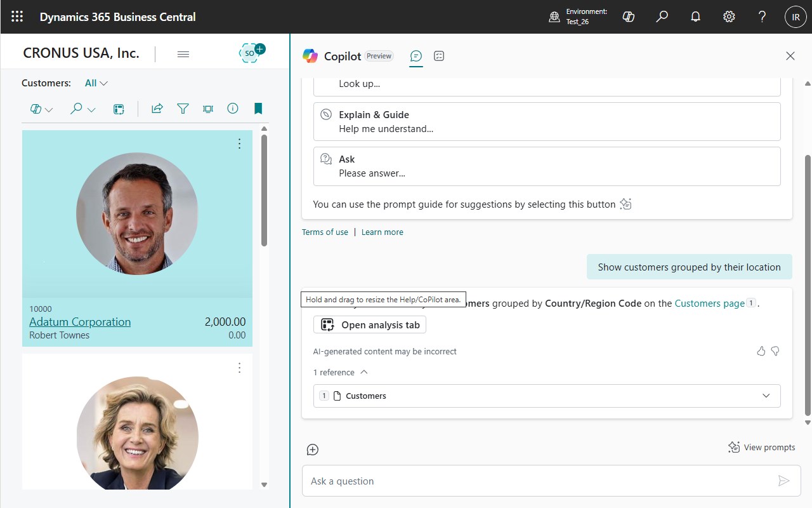
Task: Click the View prompts button
Action: (x=762, y=447)
